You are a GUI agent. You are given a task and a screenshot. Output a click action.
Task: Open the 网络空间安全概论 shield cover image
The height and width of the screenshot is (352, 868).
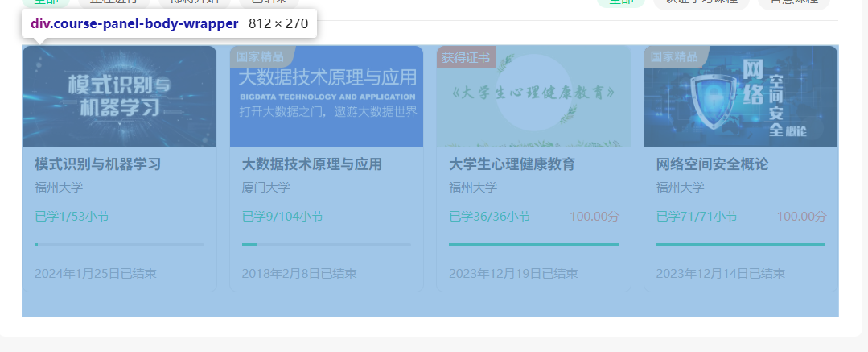pyautogui.click(x=741, y=96)
